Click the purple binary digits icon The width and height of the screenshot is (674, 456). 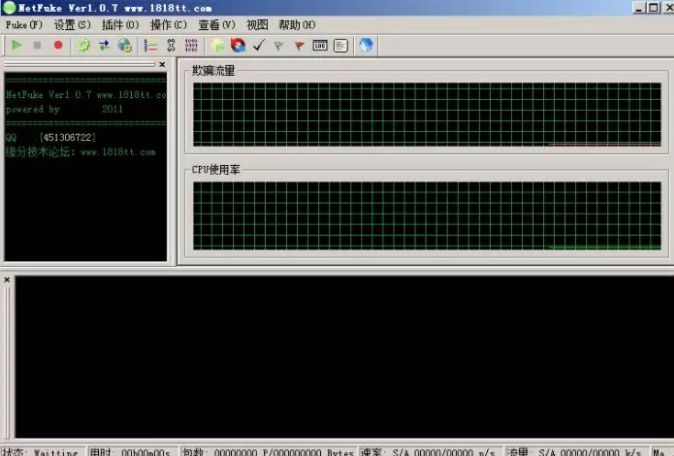click(x=191, y=45)
